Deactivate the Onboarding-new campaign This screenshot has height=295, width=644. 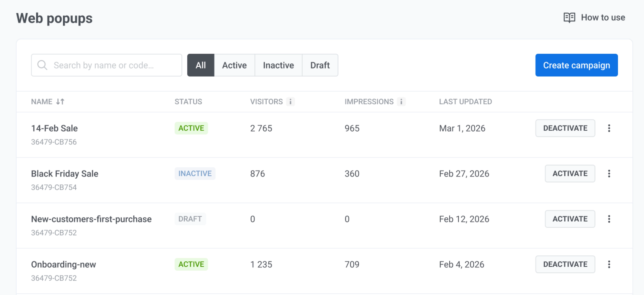pos(565,264)
